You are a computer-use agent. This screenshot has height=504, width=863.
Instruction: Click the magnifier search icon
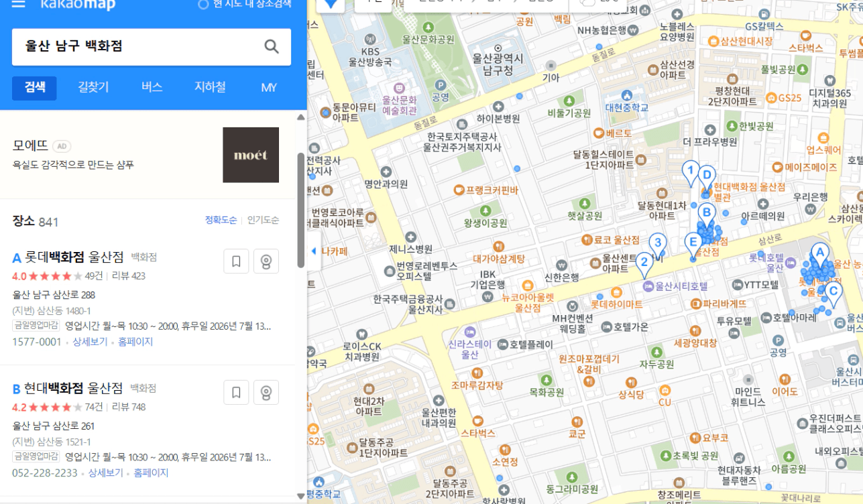coord(272,46)
